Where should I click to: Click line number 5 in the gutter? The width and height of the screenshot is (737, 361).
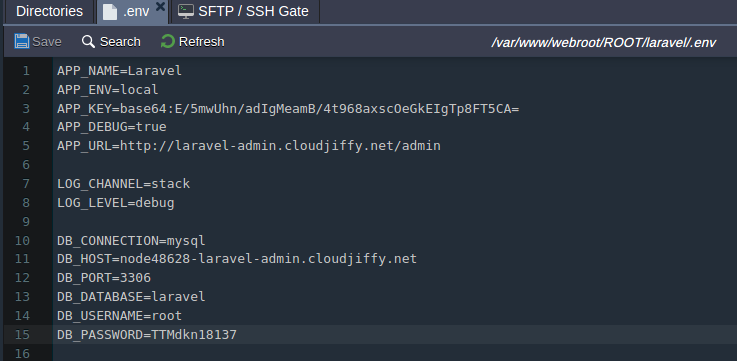25,146
